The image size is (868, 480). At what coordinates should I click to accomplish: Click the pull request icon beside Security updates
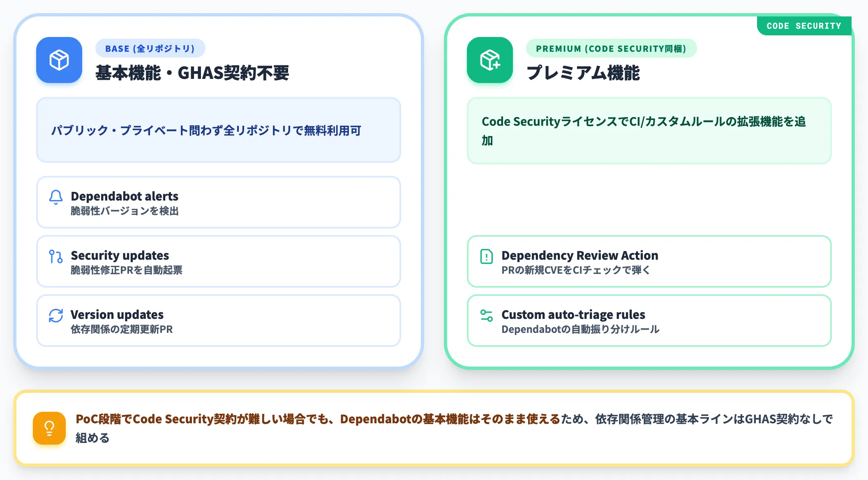coord(56,256)
